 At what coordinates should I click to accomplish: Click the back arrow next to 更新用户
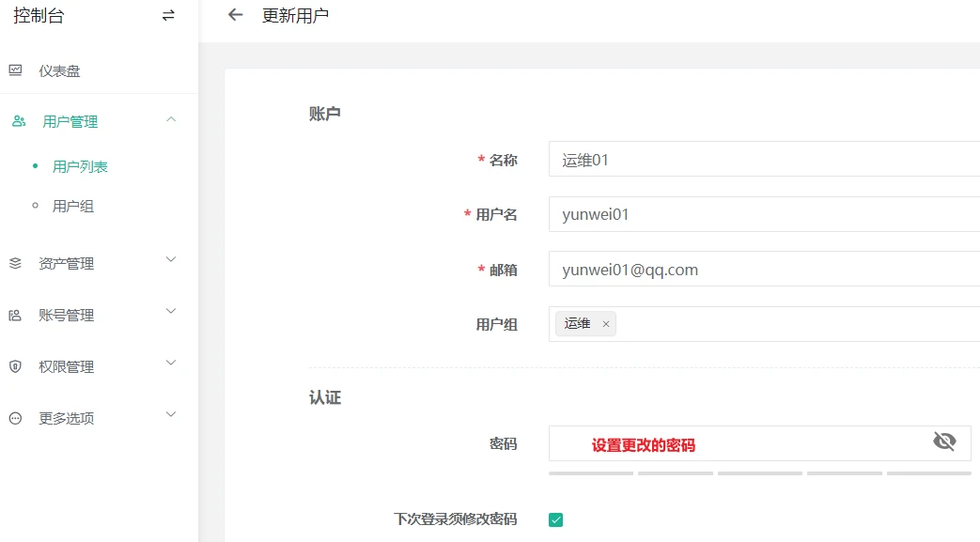pyautogui.click(x=235, y=14)
